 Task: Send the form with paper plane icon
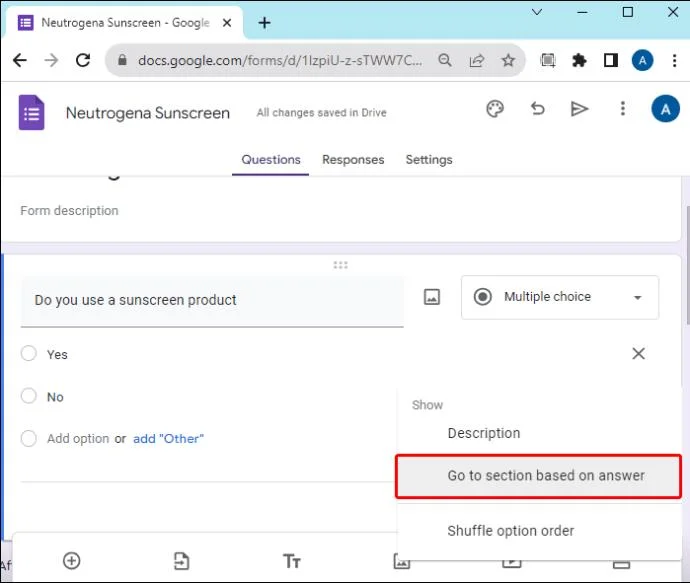[579, 109]
